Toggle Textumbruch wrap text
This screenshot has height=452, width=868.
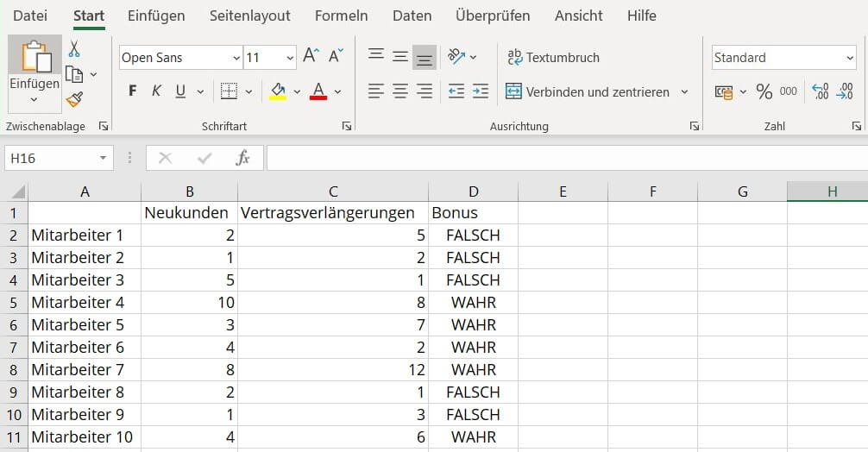(x=553, y=57)
